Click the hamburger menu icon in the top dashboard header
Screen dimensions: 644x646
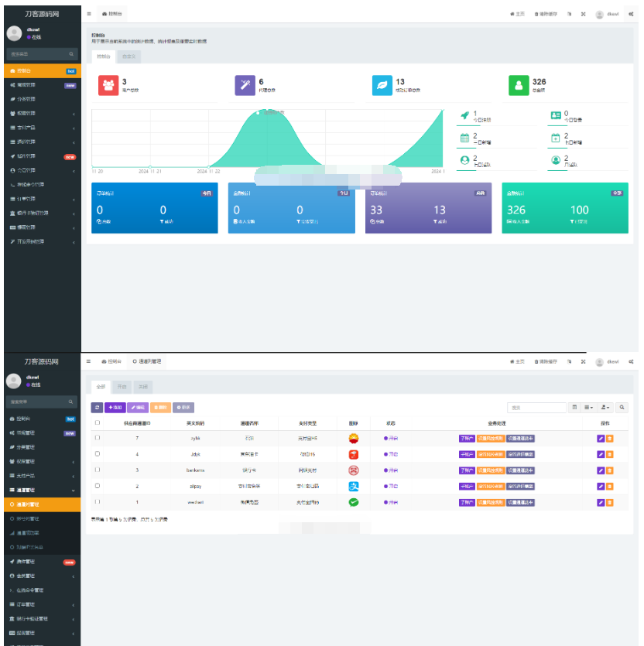click(x=89, y=14)
